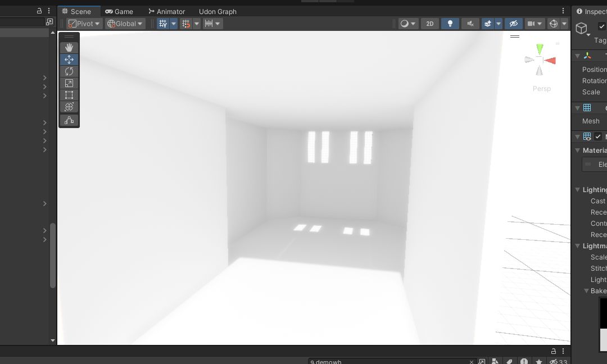Open Search by Type filter icon
This screenshot has width=607, height=364.
(495, 362)
